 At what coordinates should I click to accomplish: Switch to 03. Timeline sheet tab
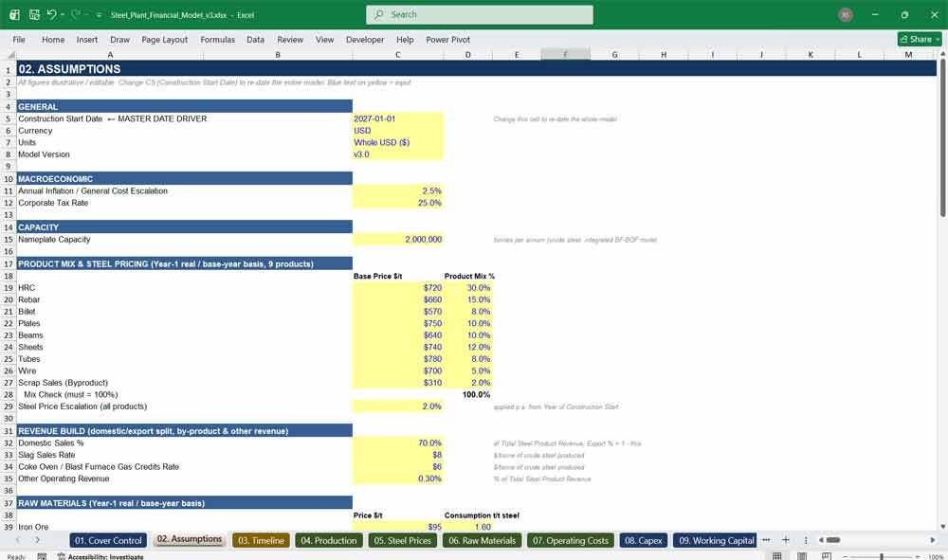click(x=262, y=541)
